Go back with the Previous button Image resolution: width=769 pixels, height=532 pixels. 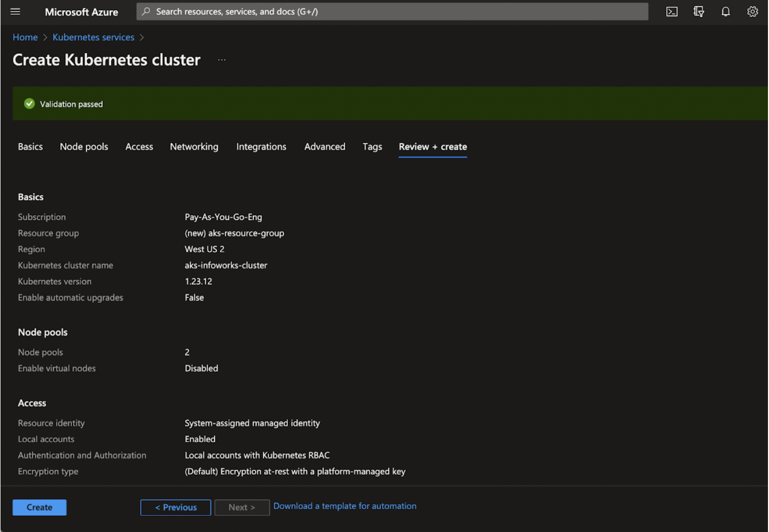[x=176, y=507]
